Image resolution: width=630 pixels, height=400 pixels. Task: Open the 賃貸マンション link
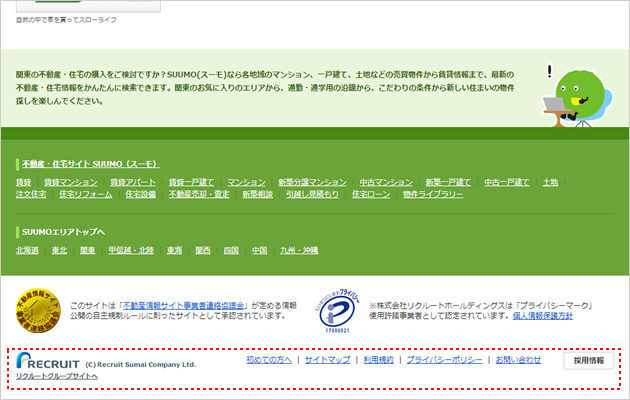(71, 182)
